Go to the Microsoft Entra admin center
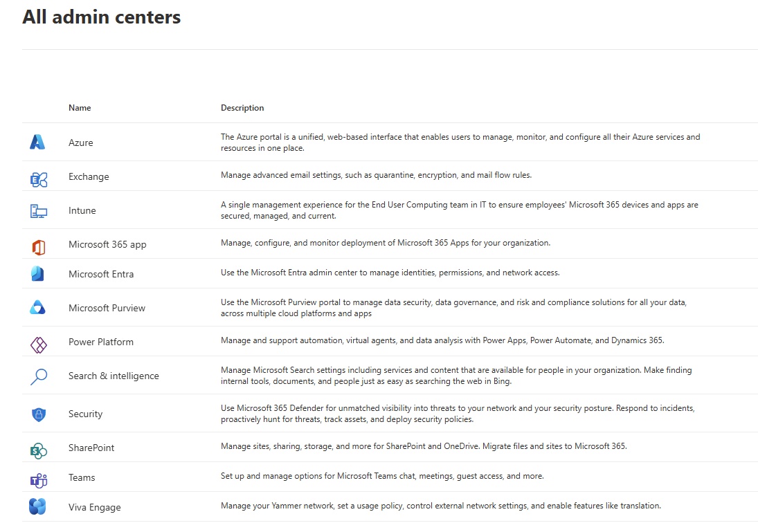Image resolution: width=758 pixels, height=532 pixels. click(x=101, y=274)
